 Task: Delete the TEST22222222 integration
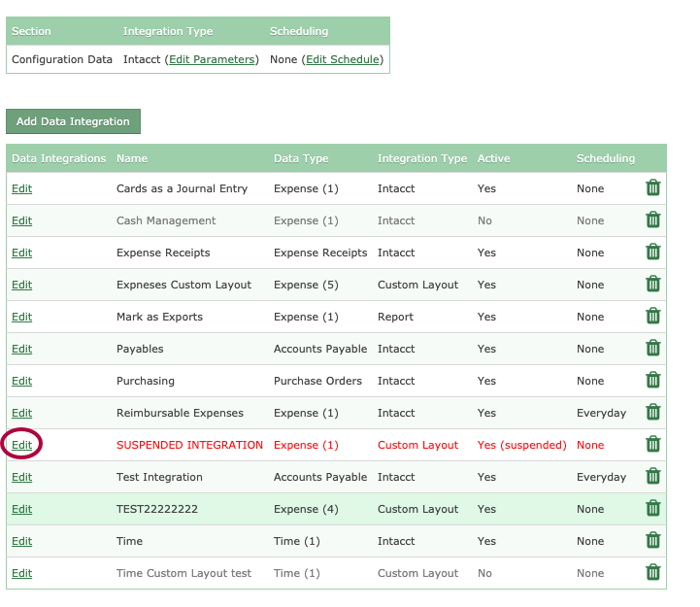pos(652,508)
